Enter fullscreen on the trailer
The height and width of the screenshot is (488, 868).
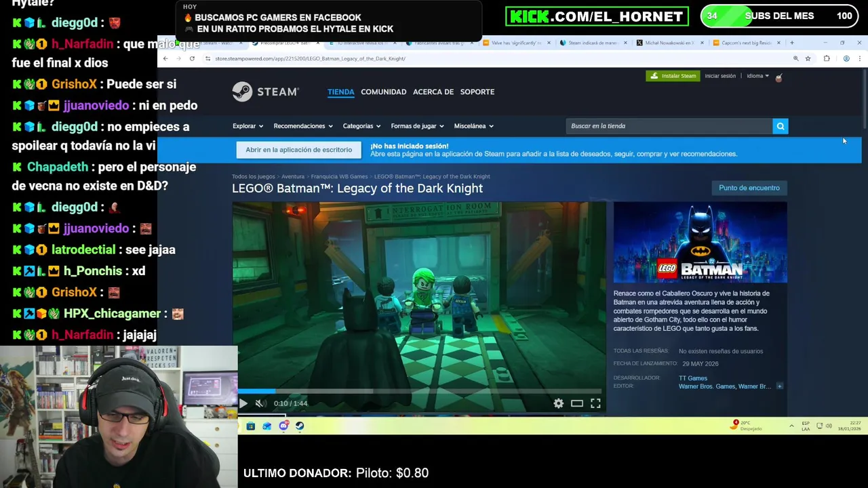pos(595,403)
